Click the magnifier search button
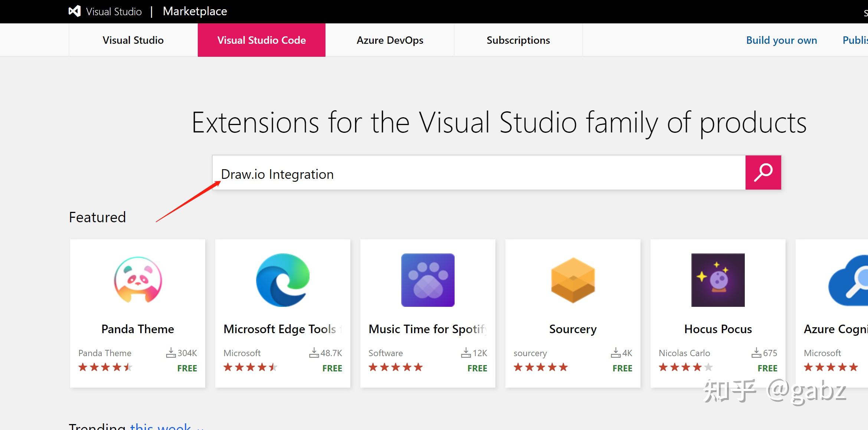This screenshot has width=868, height=430. 763,173
